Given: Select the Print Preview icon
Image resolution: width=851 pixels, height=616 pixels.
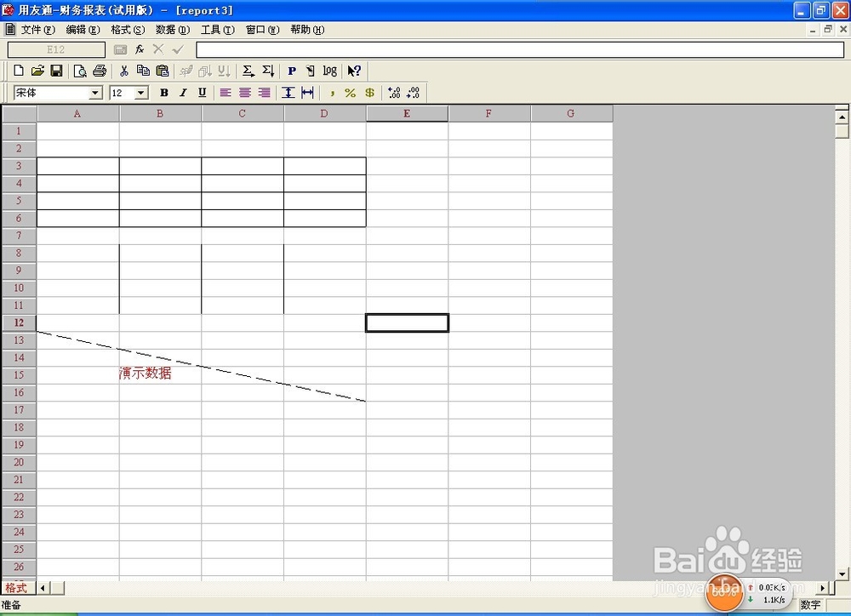Looking at the screenshot, I should click(80, 71).
